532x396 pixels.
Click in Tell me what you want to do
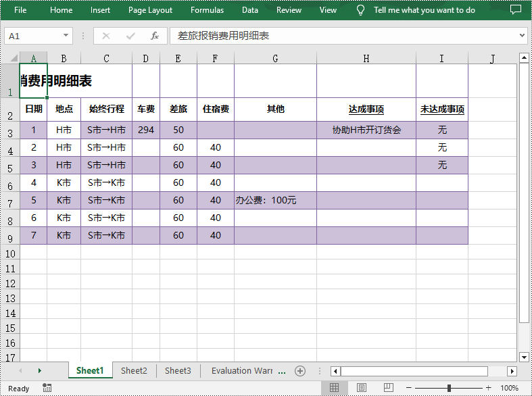[x=424, y=10]
